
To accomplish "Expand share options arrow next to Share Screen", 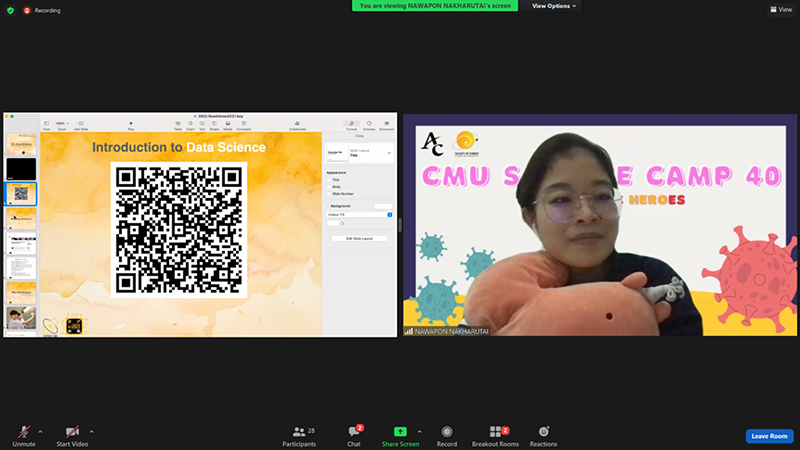I will click(x=419, y=432).
